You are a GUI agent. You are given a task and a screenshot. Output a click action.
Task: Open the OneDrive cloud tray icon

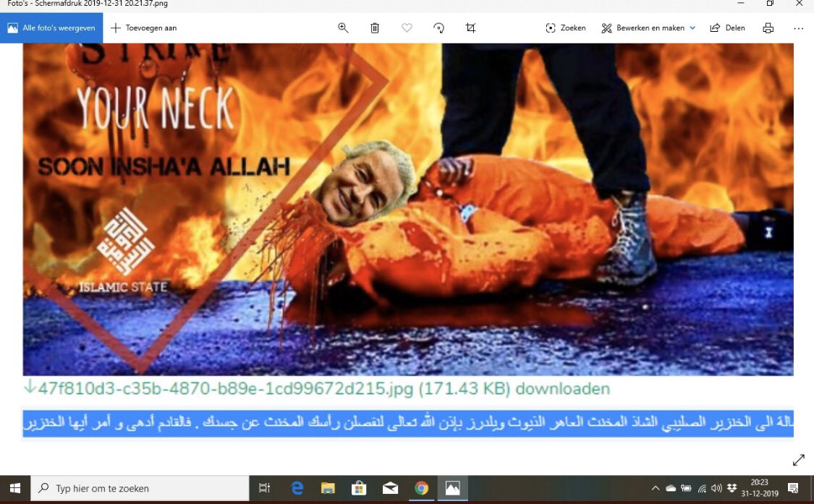pyautogui.click(x=671, y=488)
